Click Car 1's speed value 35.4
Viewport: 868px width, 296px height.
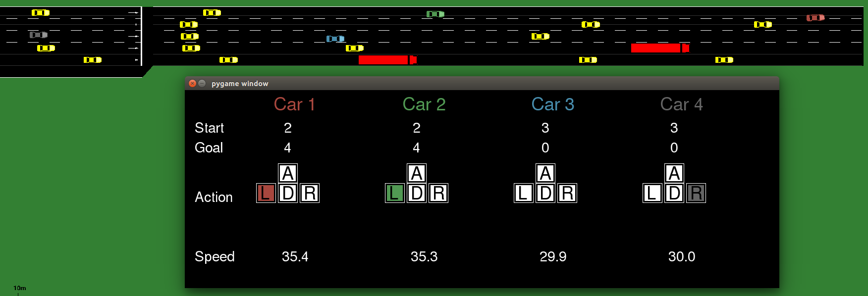tap(295, 256)
